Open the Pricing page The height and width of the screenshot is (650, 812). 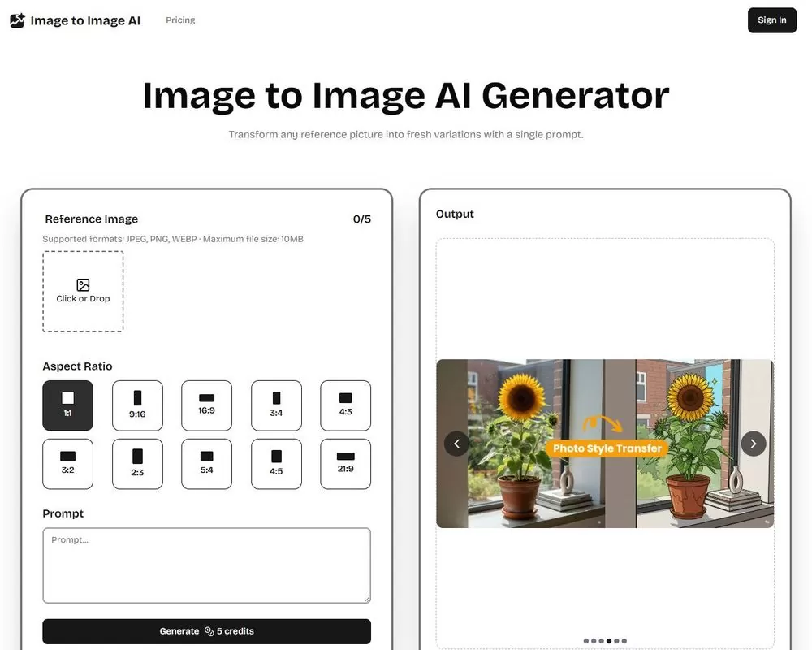(180, 20)
